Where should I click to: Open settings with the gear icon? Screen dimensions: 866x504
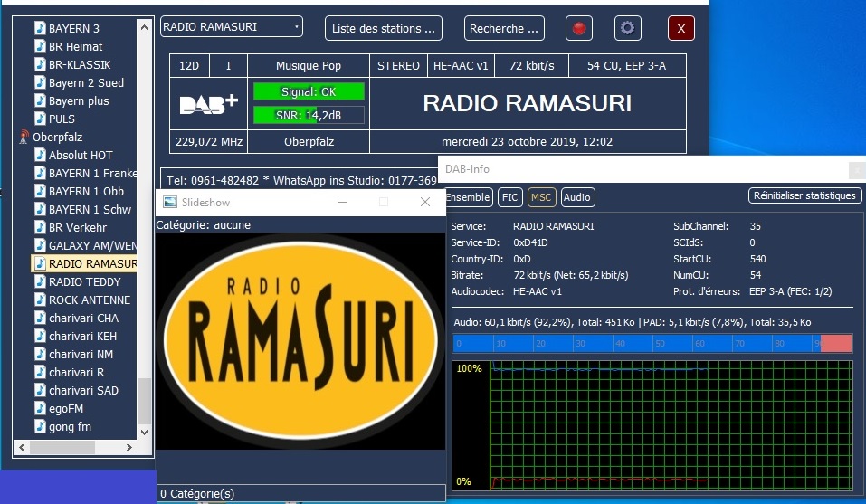click(627, 28)
